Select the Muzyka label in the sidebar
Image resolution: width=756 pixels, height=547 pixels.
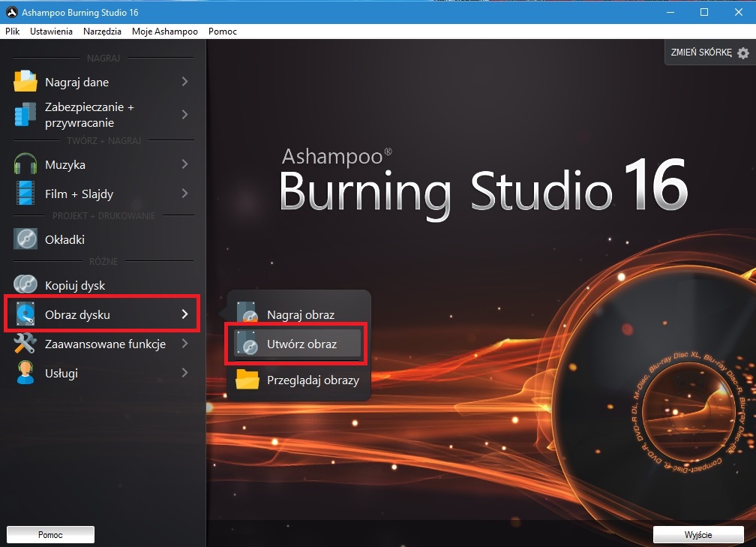point(65,164)
